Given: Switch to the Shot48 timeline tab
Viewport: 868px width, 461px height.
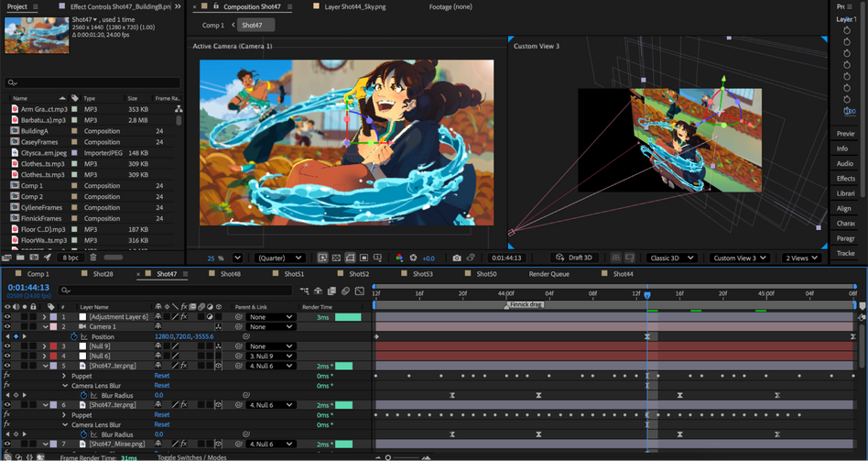Looking at the screenshot, I should coord(231,274).
